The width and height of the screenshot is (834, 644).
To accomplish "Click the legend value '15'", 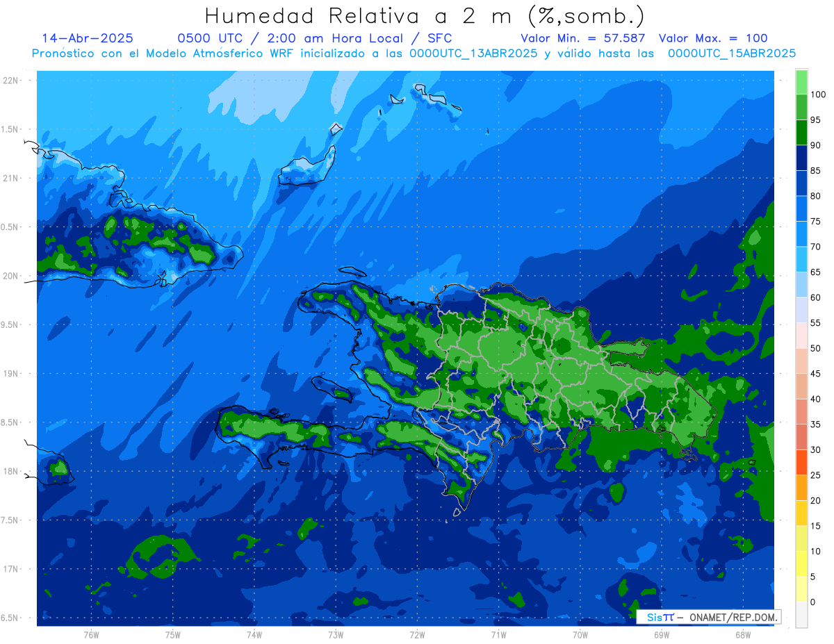I will [815, 526].
